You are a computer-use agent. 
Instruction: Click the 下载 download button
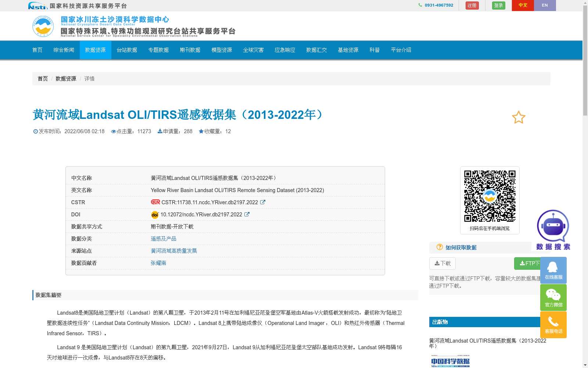coord(442,263)
